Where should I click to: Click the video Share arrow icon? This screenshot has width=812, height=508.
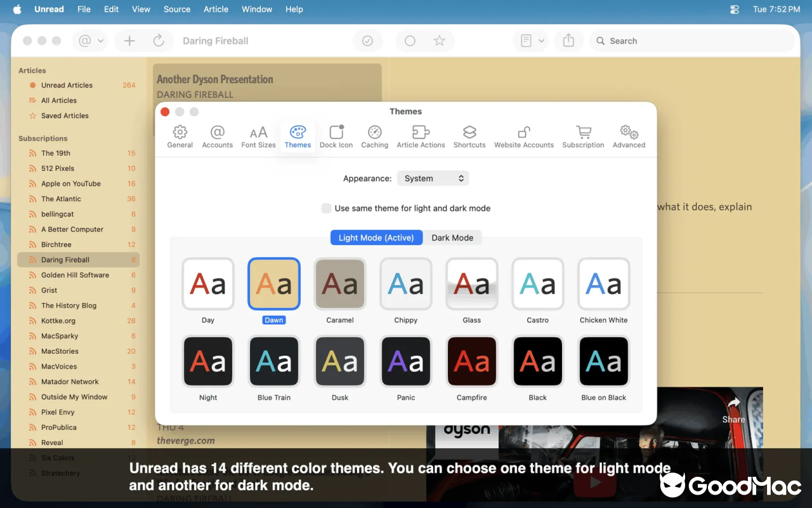pos(733,403)
